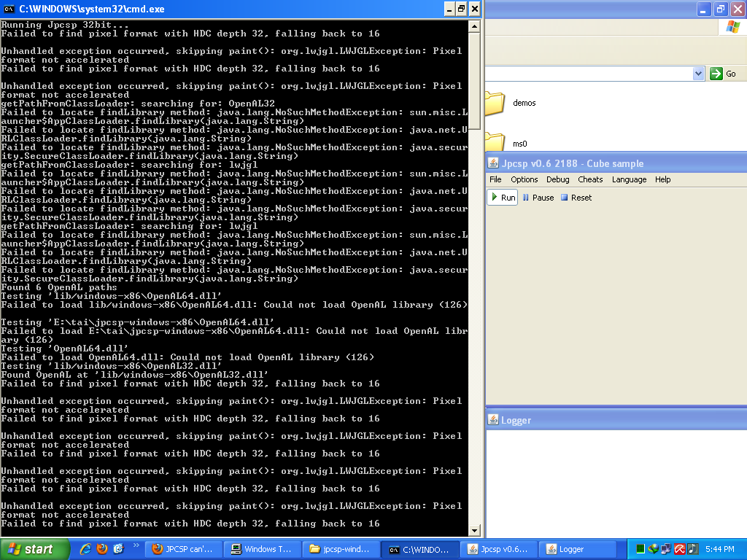Screen dimensions: 747x560
Task: Expand the Quick Launch overflow chevron
Action: tap(136, 545)
